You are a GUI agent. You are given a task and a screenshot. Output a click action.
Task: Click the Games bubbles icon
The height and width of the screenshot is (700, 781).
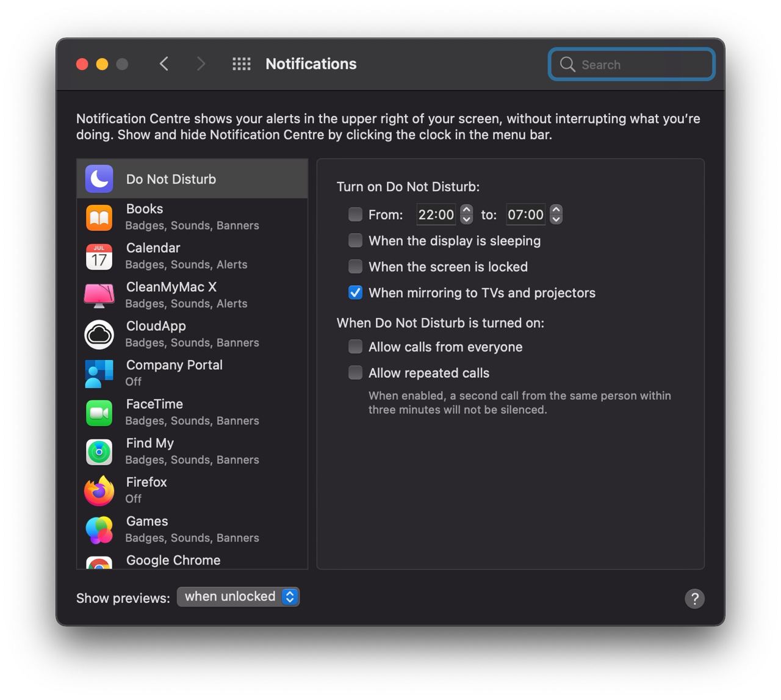99,530
